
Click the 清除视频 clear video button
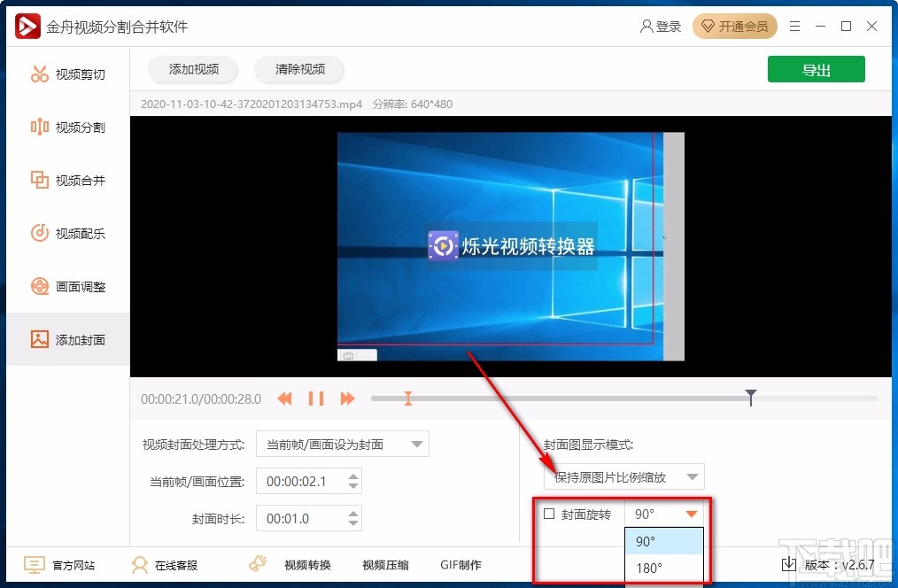299,69
